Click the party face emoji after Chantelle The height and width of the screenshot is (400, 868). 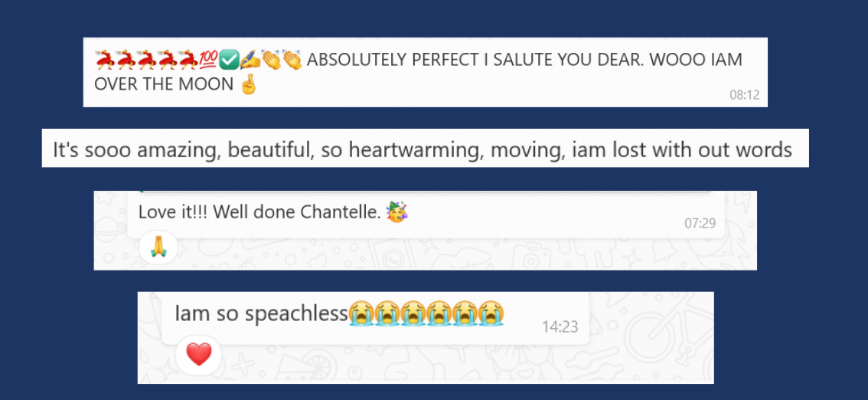tap(396, 212)
